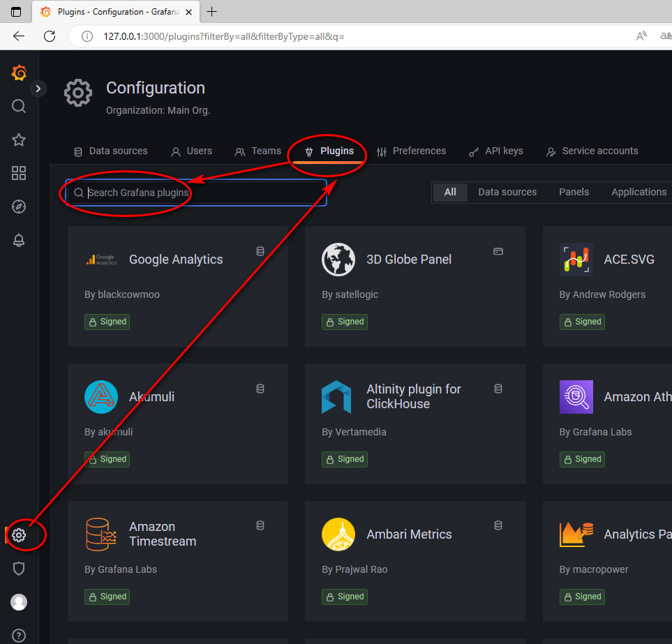Filter plugins by Applications type
This screenshot has height=644, width=672.
[x=639, y=192]
